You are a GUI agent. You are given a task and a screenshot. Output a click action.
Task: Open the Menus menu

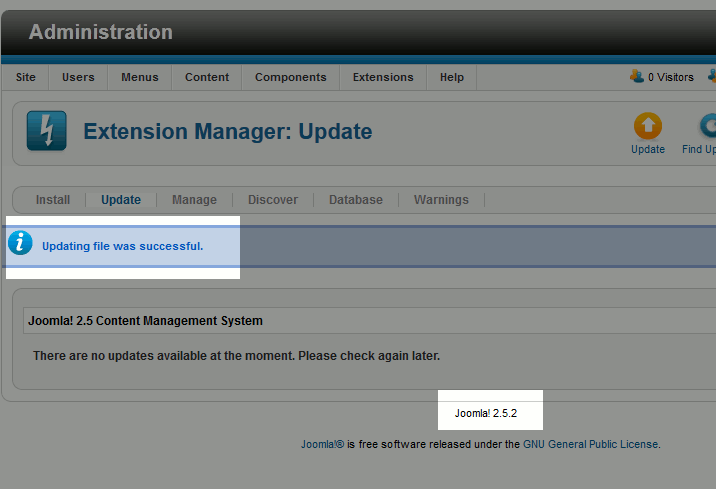[140, 77]
